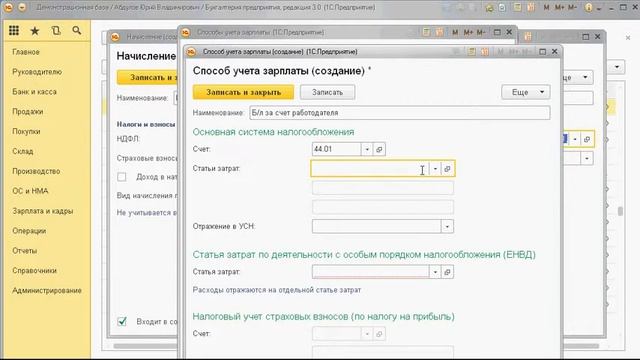
Task: Open the Продажи section
Action: (28, 111)
